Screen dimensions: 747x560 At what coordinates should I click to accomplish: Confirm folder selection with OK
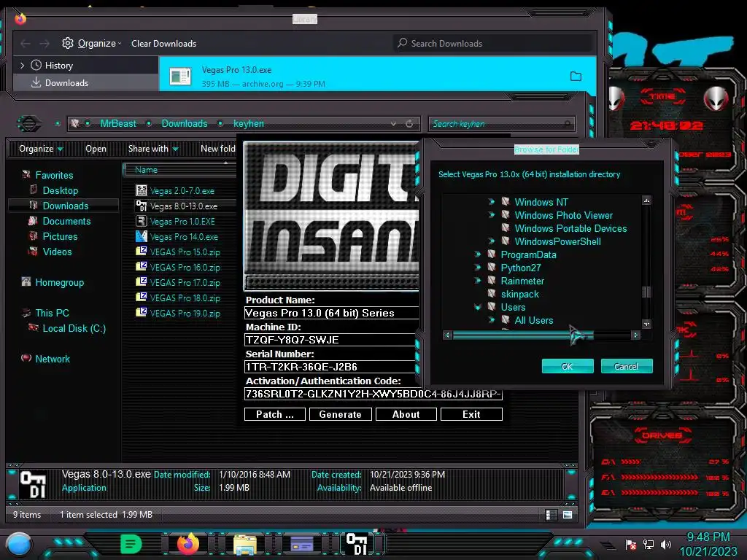tap(568, 366)
